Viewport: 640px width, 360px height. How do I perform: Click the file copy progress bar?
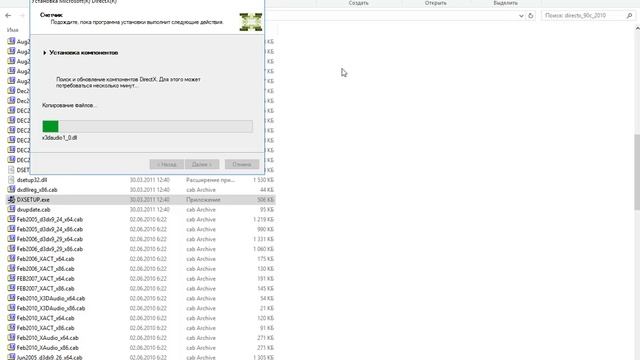[x=147, y=126]
